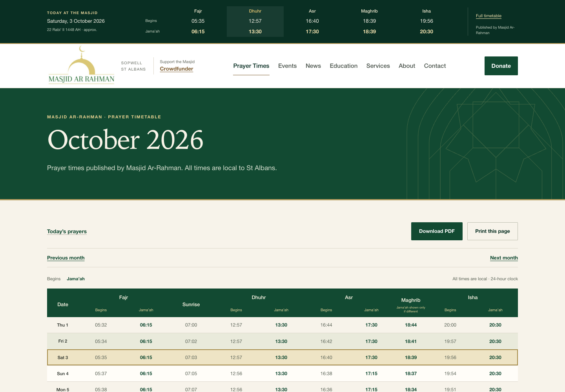Viewport: 565px width, 392px height.
Task: Go to Next month
Action: coord(504,258)
